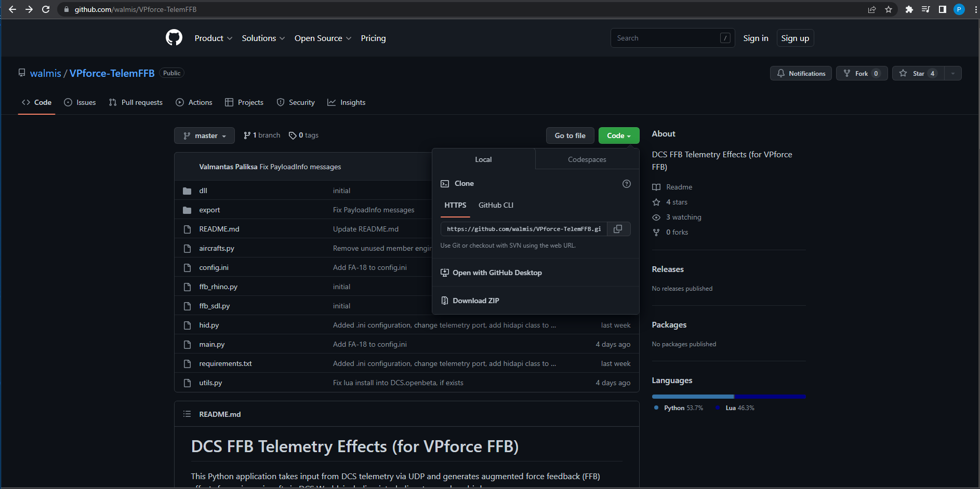Click the Go to file button

(x=570, y=135)
